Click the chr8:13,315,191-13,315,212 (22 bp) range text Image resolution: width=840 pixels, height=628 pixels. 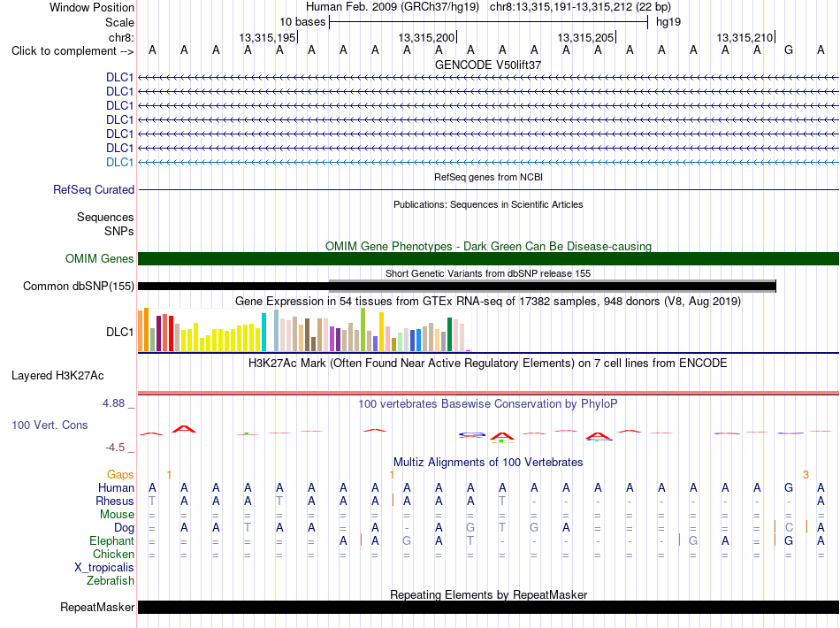coord(580,7)
